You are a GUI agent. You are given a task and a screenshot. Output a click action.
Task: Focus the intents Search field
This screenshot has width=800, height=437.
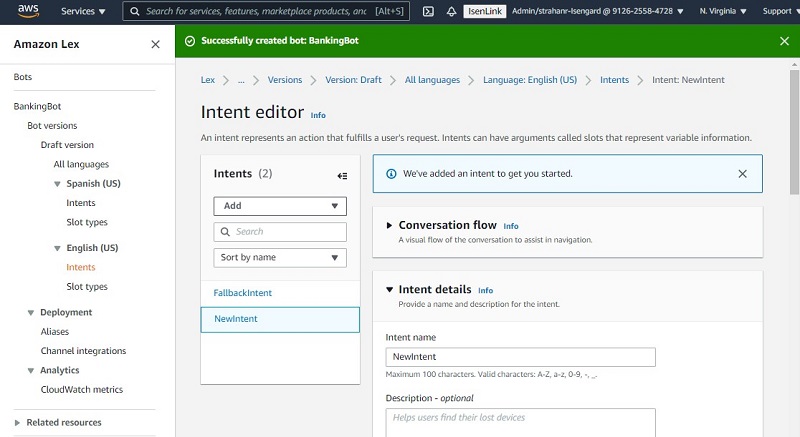280,232
